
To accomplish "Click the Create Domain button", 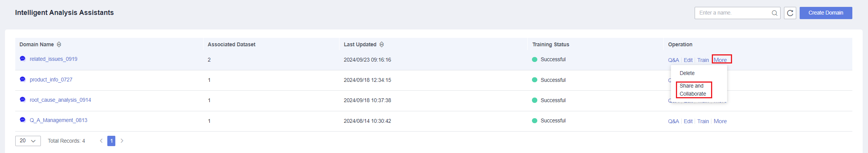I will tap(826, 13).
